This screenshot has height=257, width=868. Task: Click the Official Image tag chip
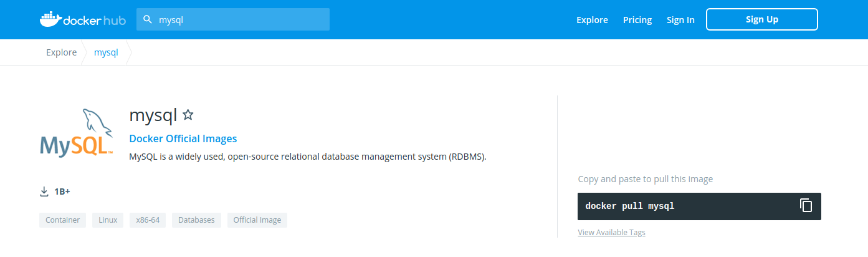pyautogui.click(x=257, y=220)
